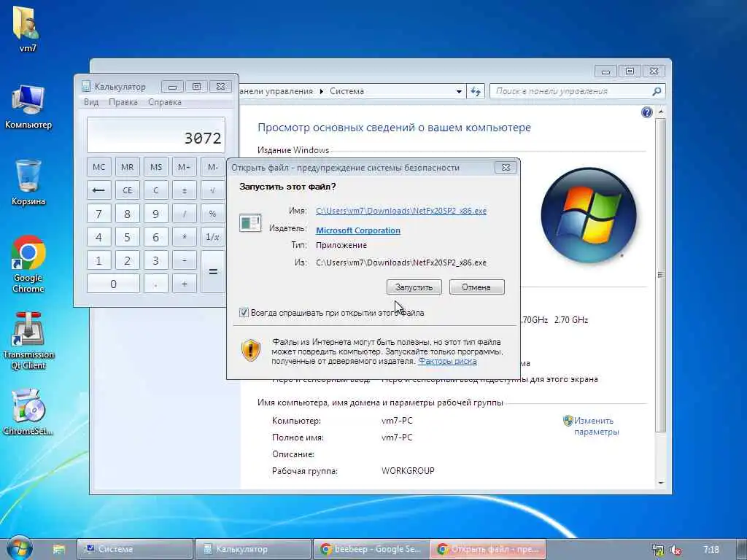747x560 pixels.
Task: Click calculator digit 1
Action: click(x=99, y=260)
